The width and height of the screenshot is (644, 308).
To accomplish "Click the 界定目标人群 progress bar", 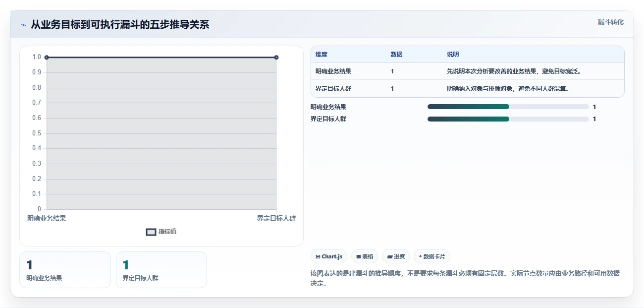I will [508, 119].
